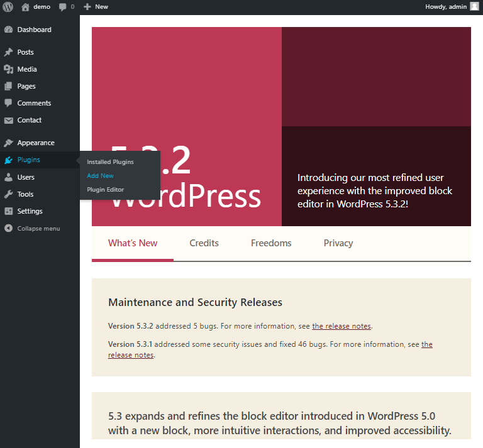The image size is (483, 448).
Task: Click the Media library icon
Action: click(9, 69)
